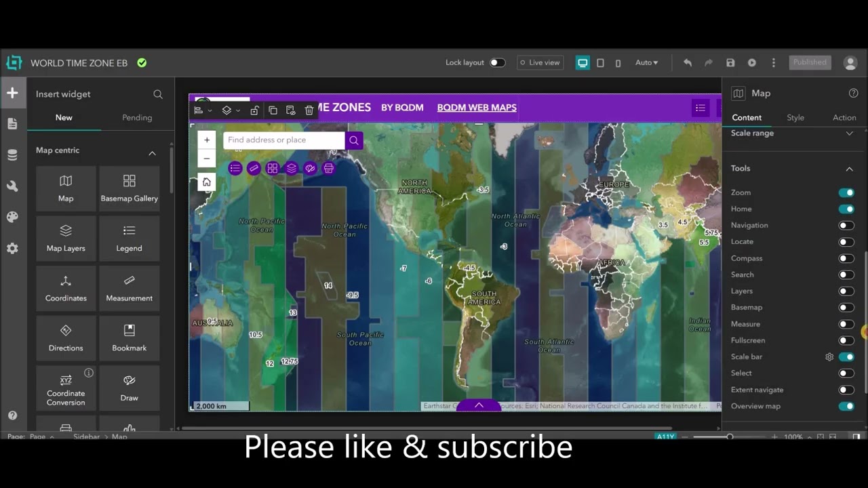Delete the selected widget with trash icon
The height and width of the screenshot is (488, 868).
tap(309, 110)
